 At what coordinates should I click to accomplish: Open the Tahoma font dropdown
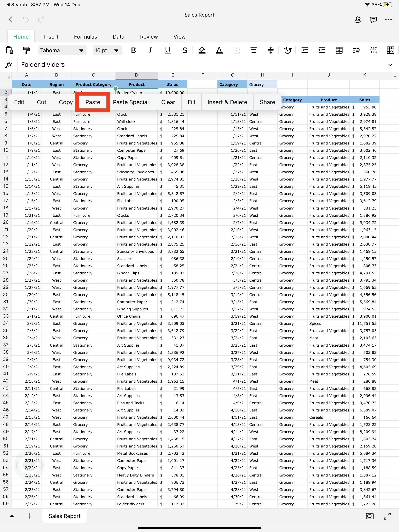(x=62, y=50)
